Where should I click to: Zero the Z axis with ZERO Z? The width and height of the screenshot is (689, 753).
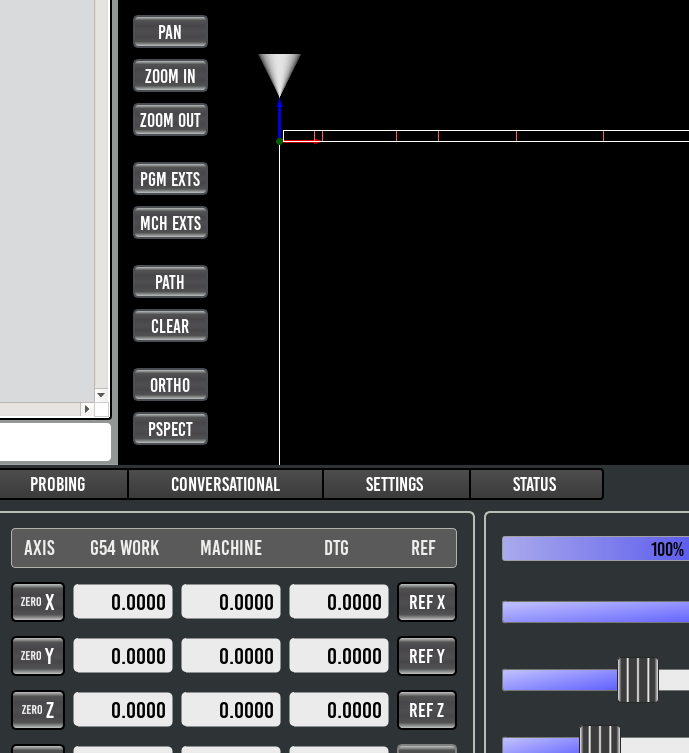38,710
